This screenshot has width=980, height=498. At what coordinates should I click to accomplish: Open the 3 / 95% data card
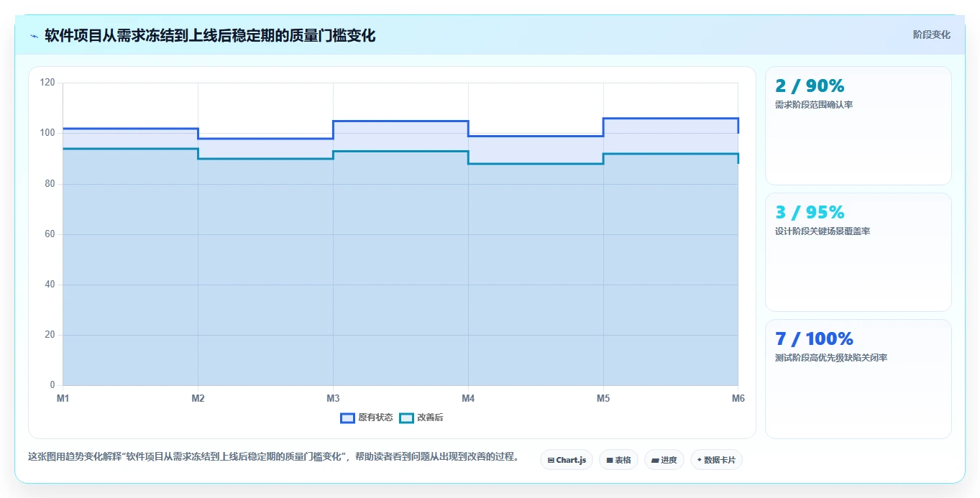[x=858, y=252]
